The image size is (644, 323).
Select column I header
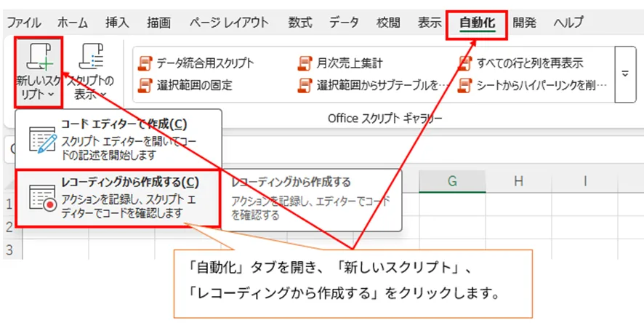click(x=585, y=181)
